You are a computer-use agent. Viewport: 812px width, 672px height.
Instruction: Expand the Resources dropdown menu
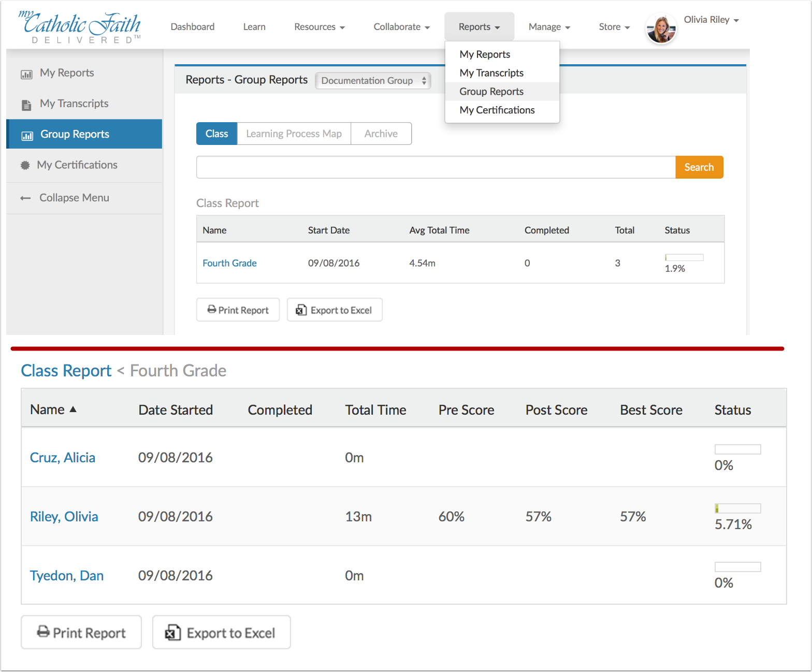tap(319, 27)
